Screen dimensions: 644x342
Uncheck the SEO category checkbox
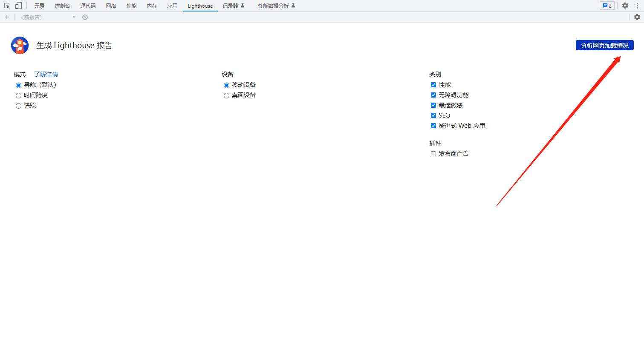433,115
